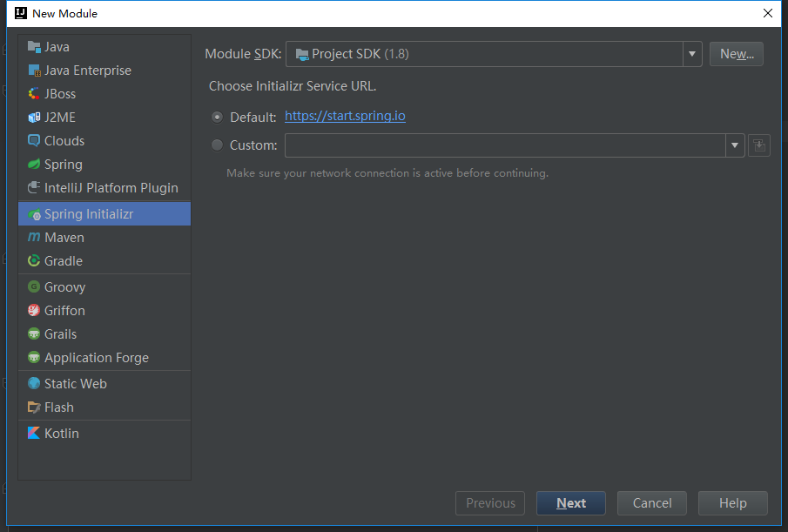Select the Default service URL radio button
This screenshot has height=532, width=788.
click(217, 117)
